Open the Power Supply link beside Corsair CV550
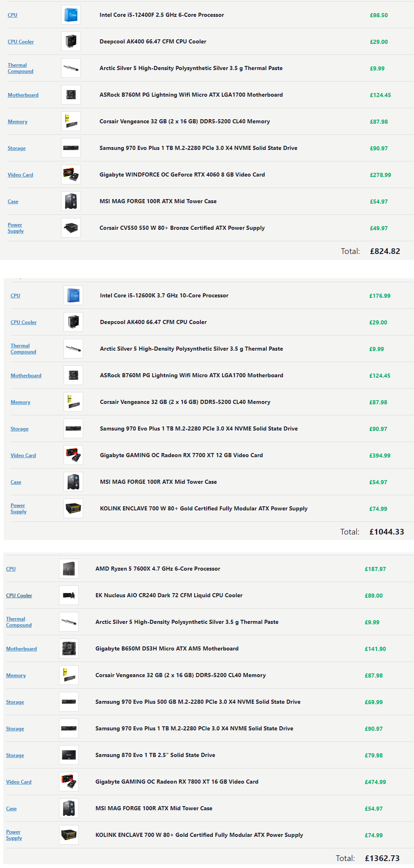This screenshot has height=868, width=414. [x=16, y=228]
